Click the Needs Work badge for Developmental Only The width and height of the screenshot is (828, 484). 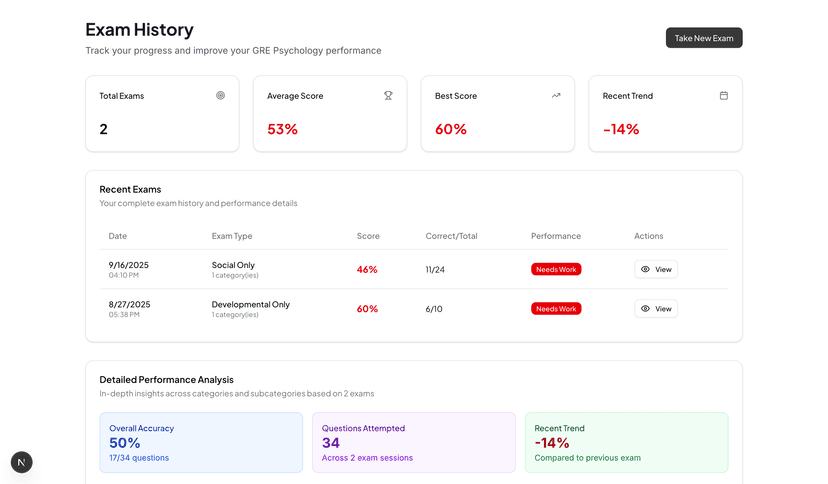point(556,309)
